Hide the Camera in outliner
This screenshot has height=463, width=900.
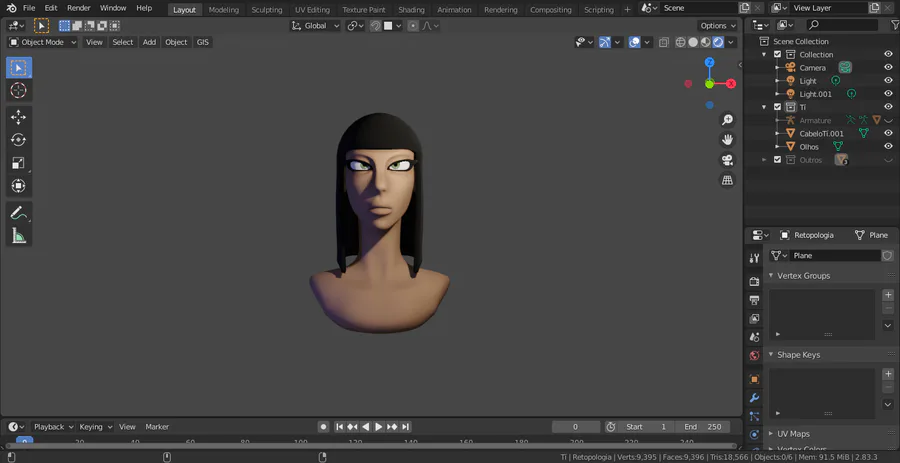[x=888, y=68]
